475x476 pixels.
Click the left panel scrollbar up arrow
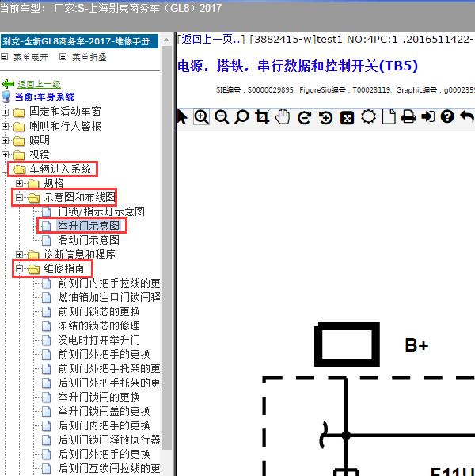pyautogui.click(x=166, y=40)
